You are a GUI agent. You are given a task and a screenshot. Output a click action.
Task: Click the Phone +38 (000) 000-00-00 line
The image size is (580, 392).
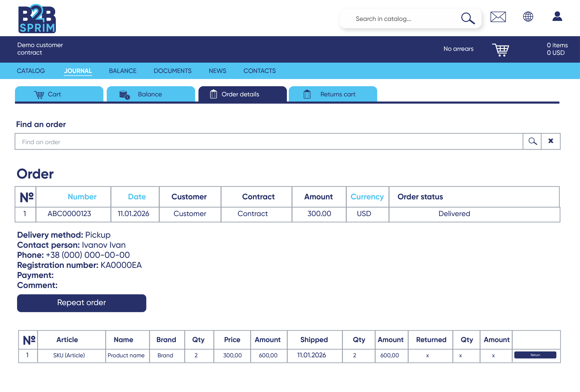tap(73, 255)
